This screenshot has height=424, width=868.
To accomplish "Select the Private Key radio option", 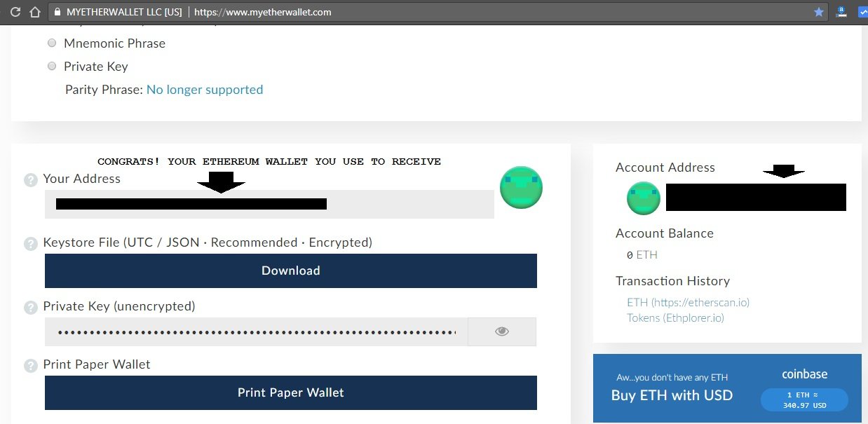I will coord(52,67).
